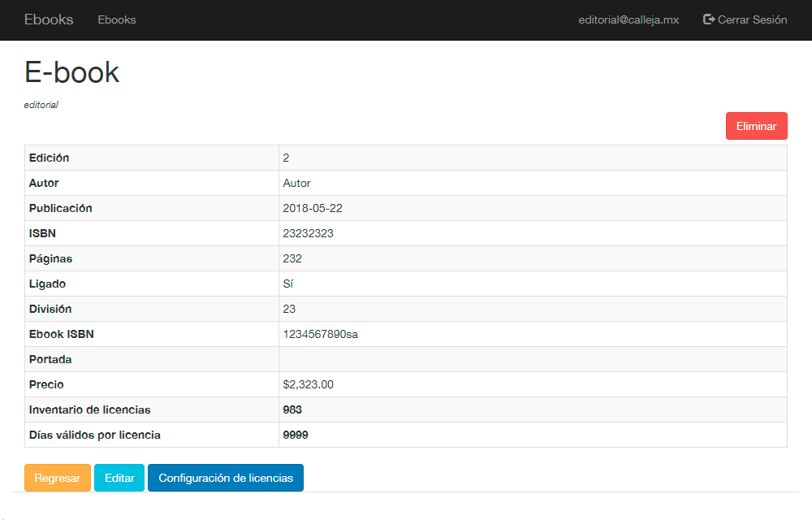Select the smaller Ebooks navigation menu item

tap(117, 19)
